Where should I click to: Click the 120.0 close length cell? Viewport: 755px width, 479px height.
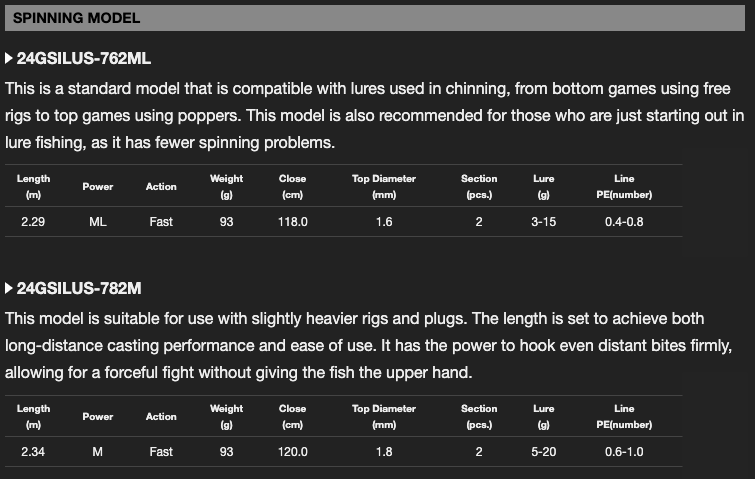[292, 452]
